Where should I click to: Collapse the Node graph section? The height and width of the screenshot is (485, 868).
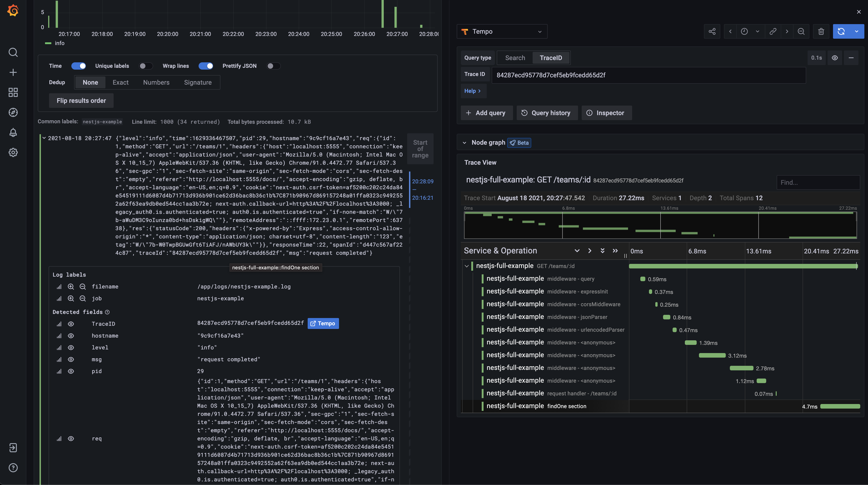(x=464, y=143)
